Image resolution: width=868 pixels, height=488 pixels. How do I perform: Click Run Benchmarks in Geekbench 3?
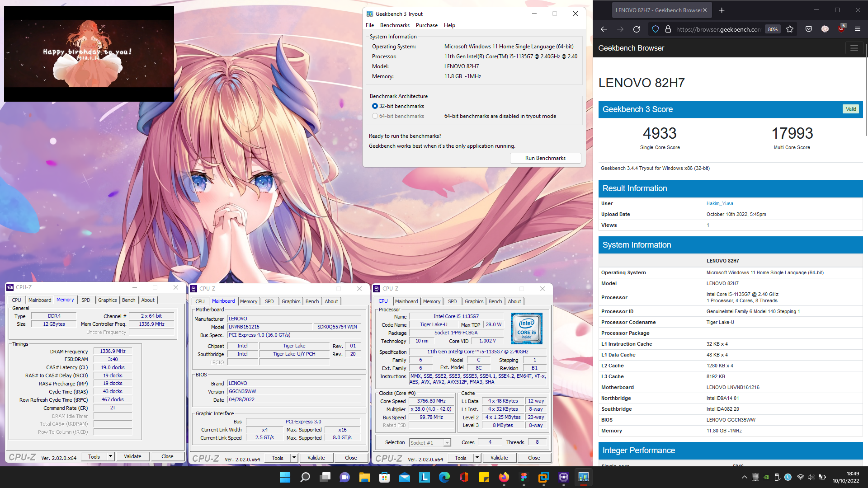tap(545, 158)
